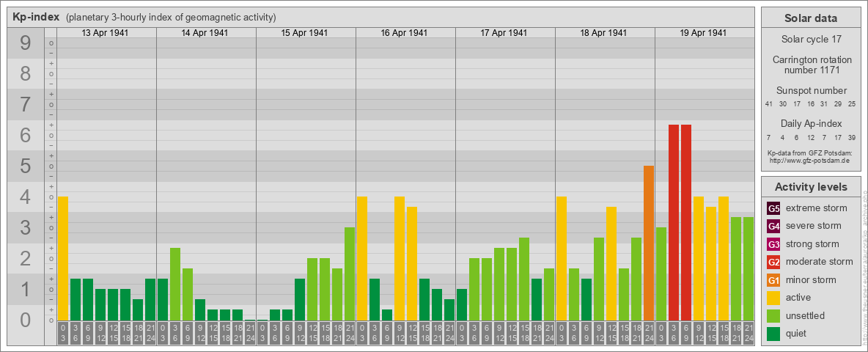Click the red 3-6 bar on 19 Apr
The width and height of the screenshot is (868, 352).
click(674, 222)
